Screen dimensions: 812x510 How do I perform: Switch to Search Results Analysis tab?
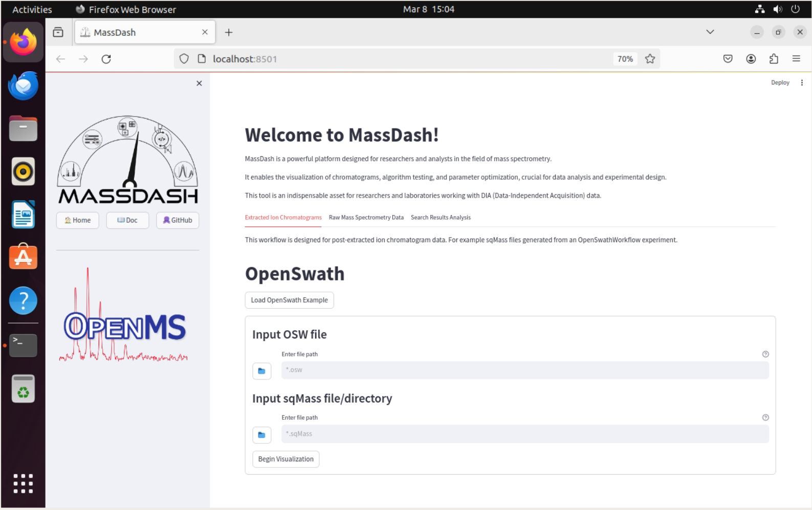click(441, 218)
